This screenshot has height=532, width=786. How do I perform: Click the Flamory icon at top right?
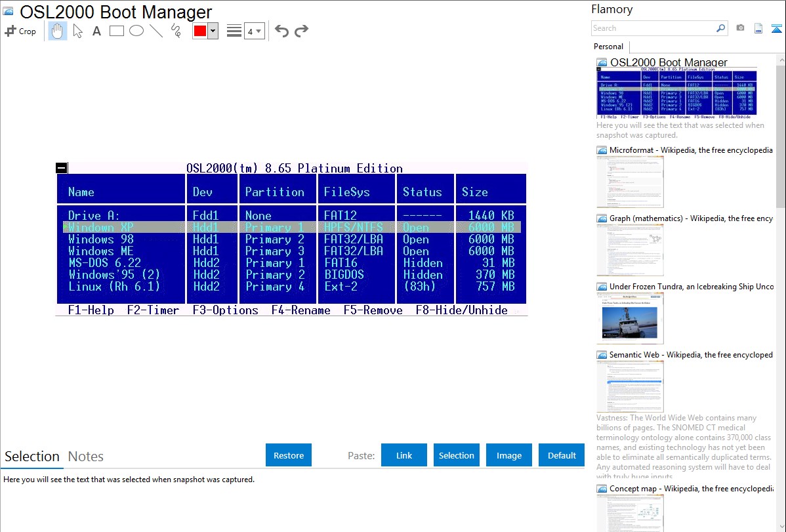776,28
